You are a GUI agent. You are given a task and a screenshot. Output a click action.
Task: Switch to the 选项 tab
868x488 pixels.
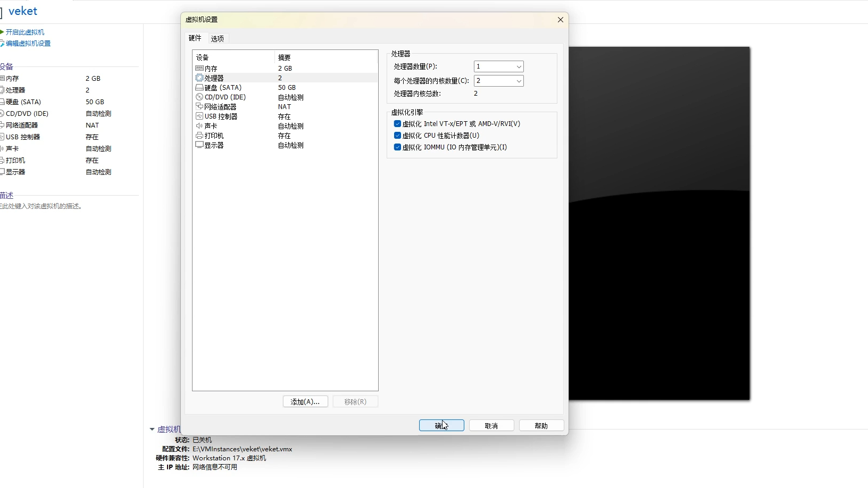(x=218, y=39)
